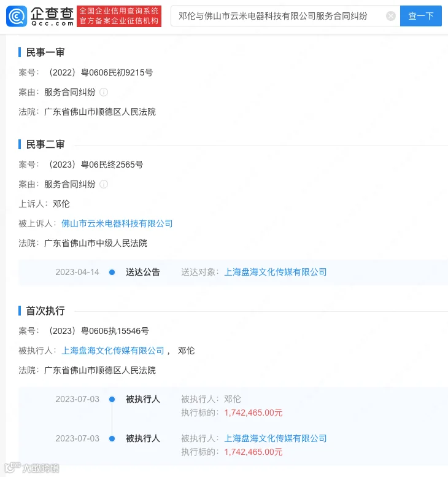Select the 2023-04-14 date text
The width and height of the screenshot is (448, 477).
tap(77, 272)
